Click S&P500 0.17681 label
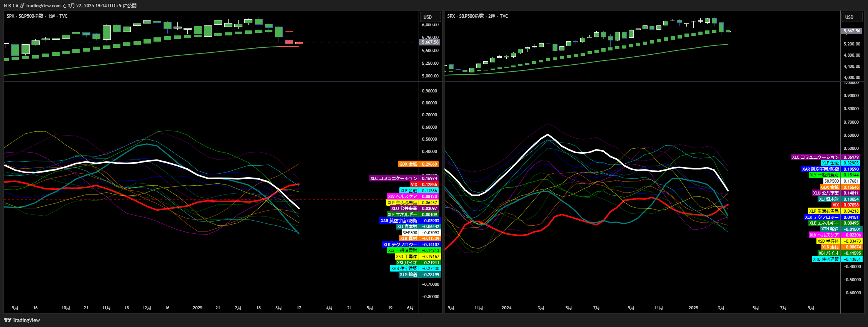The height and width of the screenshot is (327, 868). pos(842,181)
